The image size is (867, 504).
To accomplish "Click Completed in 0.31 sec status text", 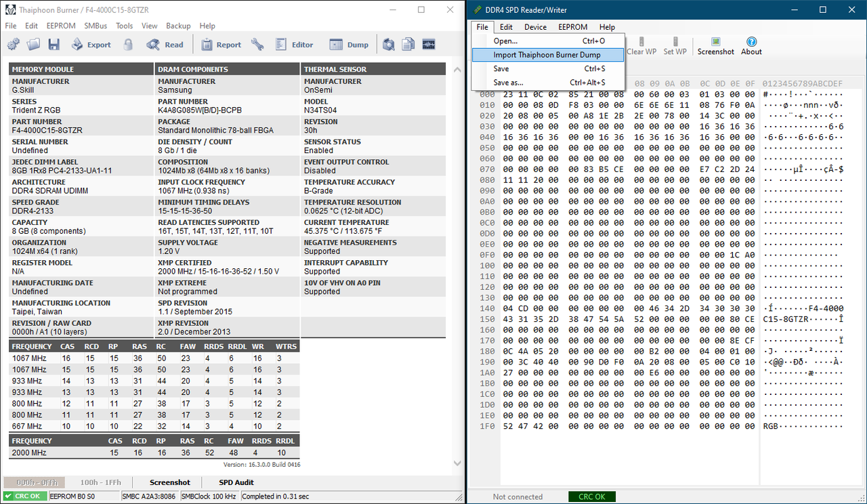I will 275,497.
